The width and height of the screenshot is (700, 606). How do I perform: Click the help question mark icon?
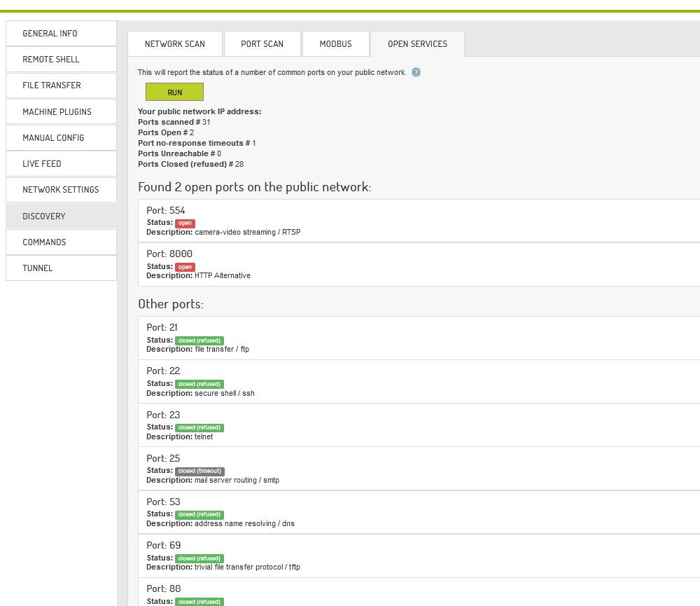tap(416, 72)
